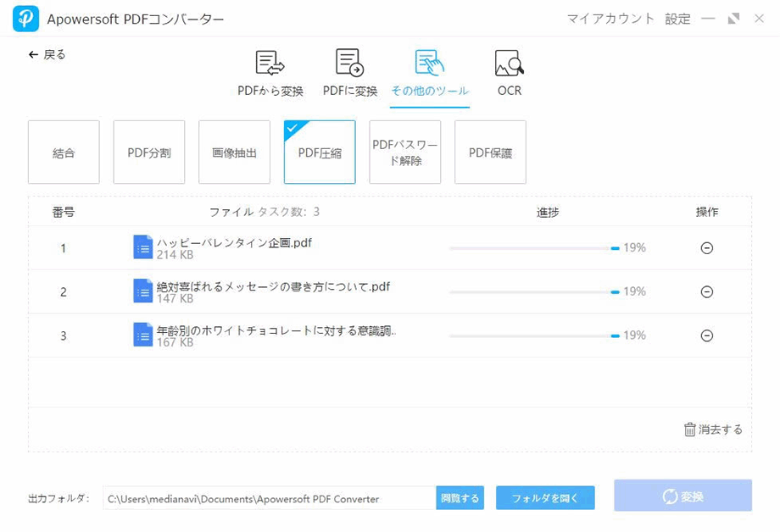Start conversion with the 変換 button

click(683, 496)
